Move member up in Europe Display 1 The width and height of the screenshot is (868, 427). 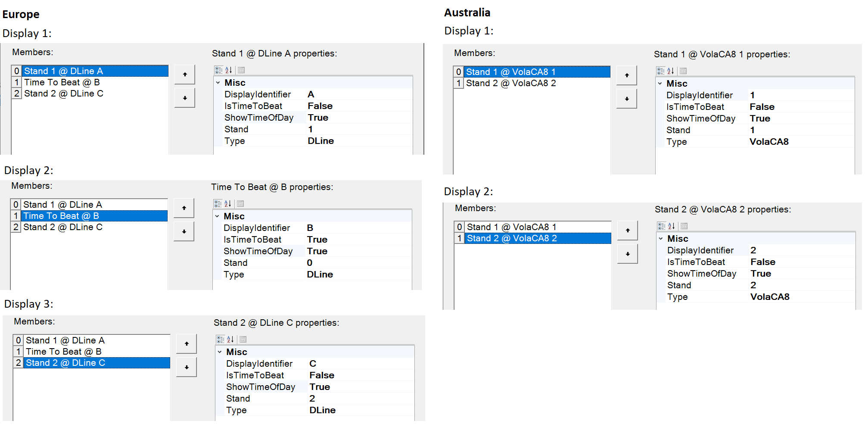click(x=185, y=75)
